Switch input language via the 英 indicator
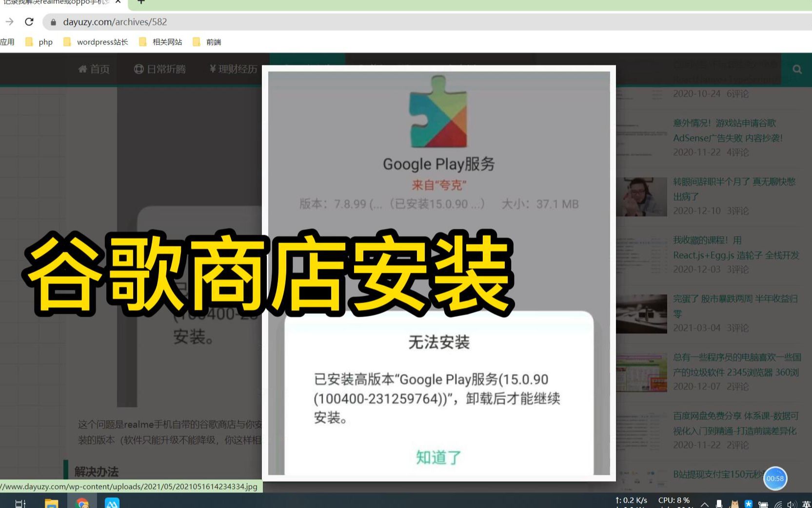This screenshot has width=812, height=508. tap(807, 505)
